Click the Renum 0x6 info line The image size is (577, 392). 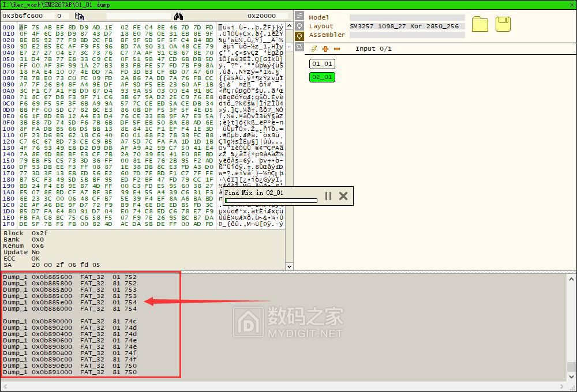click(24, 246)
